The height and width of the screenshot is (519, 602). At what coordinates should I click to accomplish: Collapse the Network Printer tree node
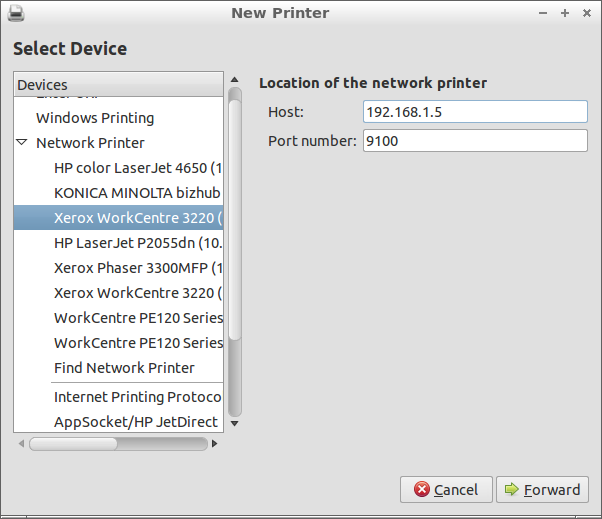22,143
